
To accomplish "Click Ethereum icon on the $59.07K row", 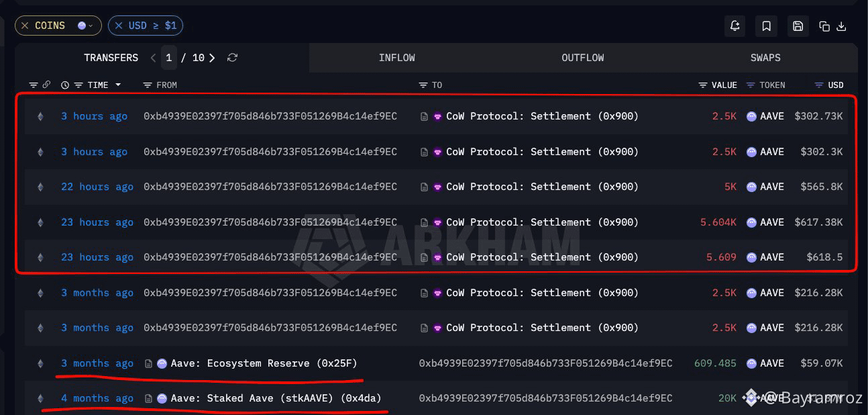I will point(40,363).
